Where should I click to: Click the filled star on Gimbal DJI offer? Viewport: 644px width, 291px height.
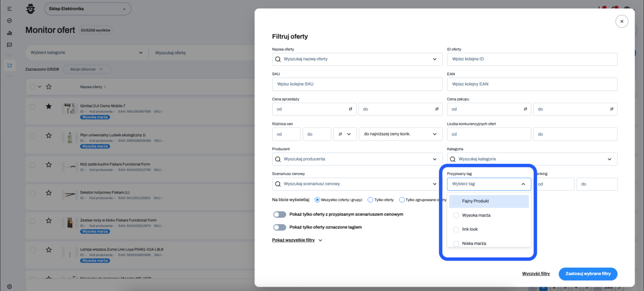pyautogui.click(x=49, y=107)
